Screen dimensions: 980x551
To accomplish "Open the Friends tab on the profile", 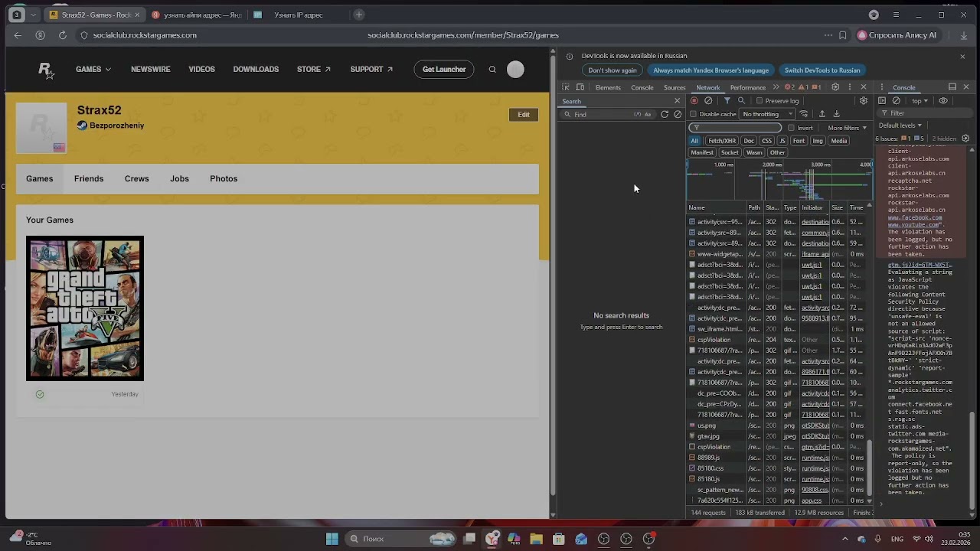I will click(x=89, y=179).
